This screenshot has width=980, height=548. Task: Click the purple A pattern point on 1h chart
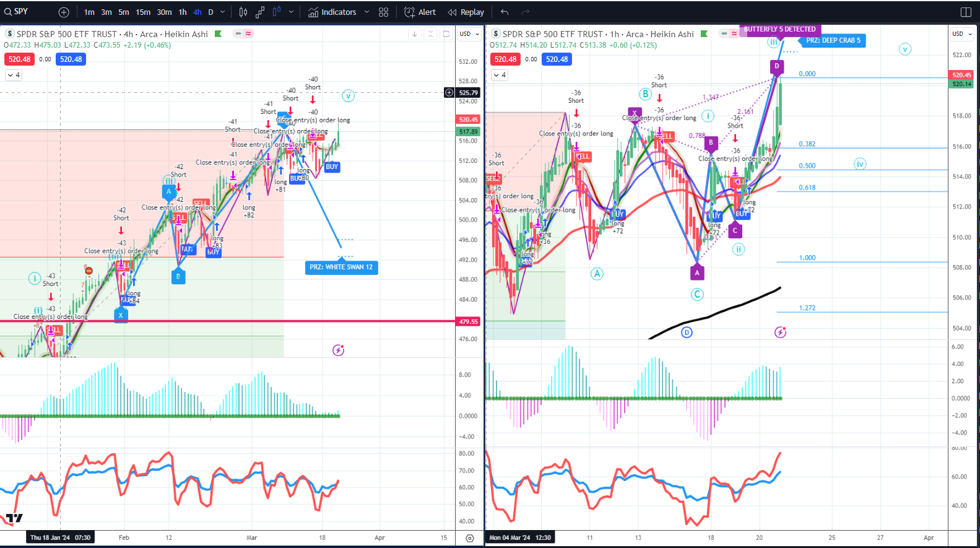click(x=697, y=272)
